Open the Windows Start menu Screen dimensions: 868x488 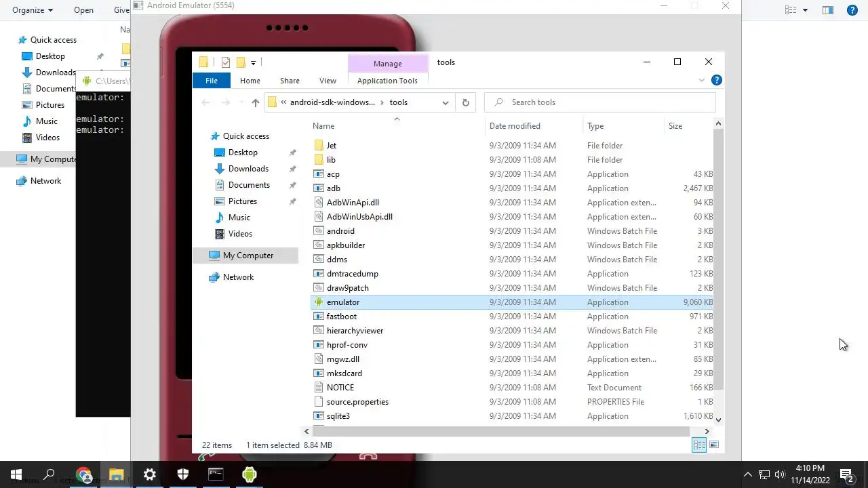pyautogui.click(x=16, y=474)
